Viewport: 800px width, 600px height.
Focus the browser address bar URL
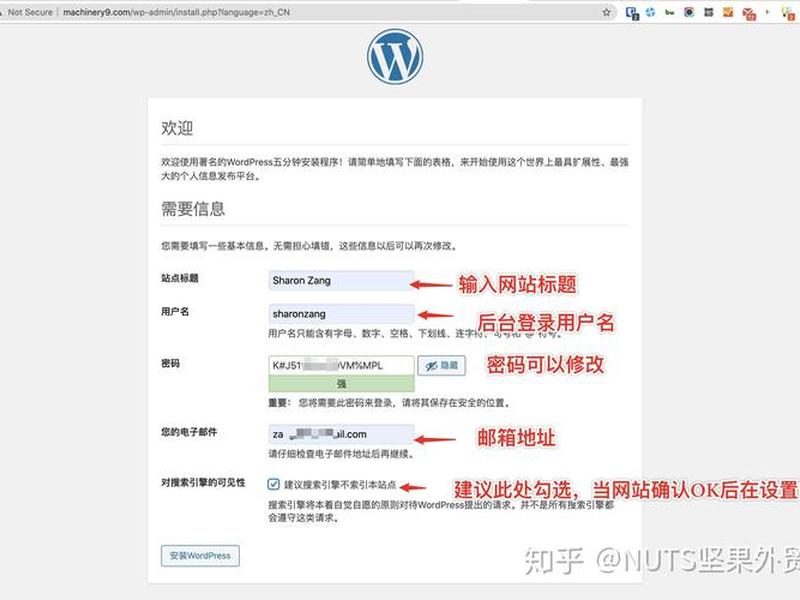coord(176,12)
